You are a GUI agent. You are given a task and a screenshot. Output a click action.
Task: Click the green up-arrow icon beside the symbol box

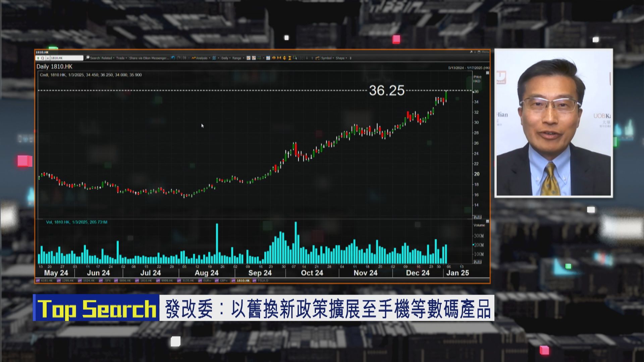[38, 58]
